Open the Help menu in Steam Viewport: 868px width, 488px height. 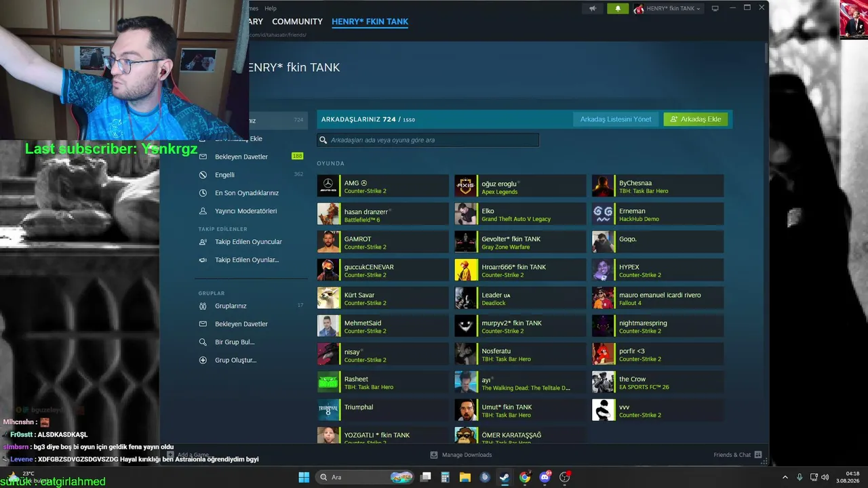point(271,8)
